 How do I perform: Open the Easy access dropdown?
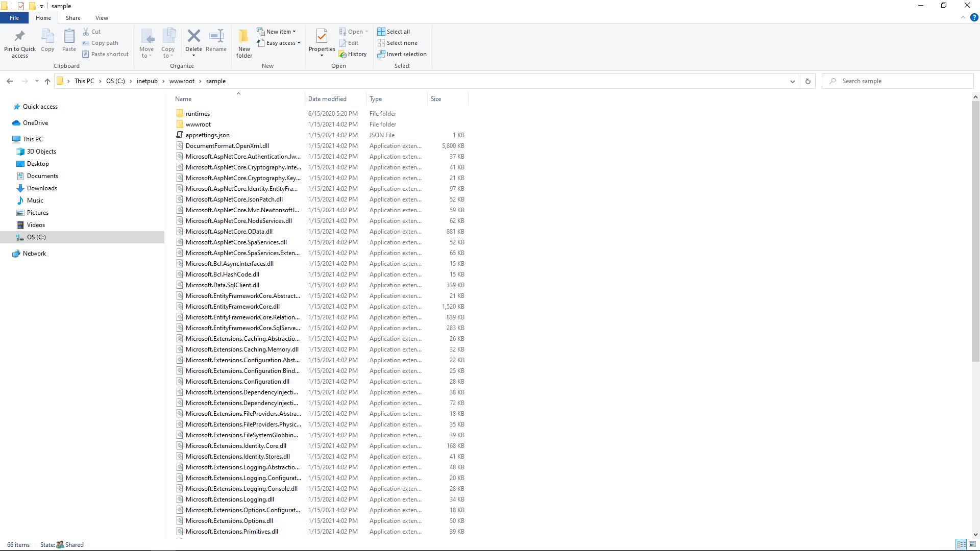point(279,43)
